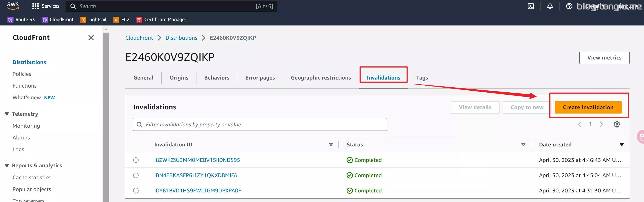The image size is (644, 202).
Task: Select invalidation IDY61BVD1HS9FWLTGM9DPXPA0F radio button
Action: click(x=136, y=190)
